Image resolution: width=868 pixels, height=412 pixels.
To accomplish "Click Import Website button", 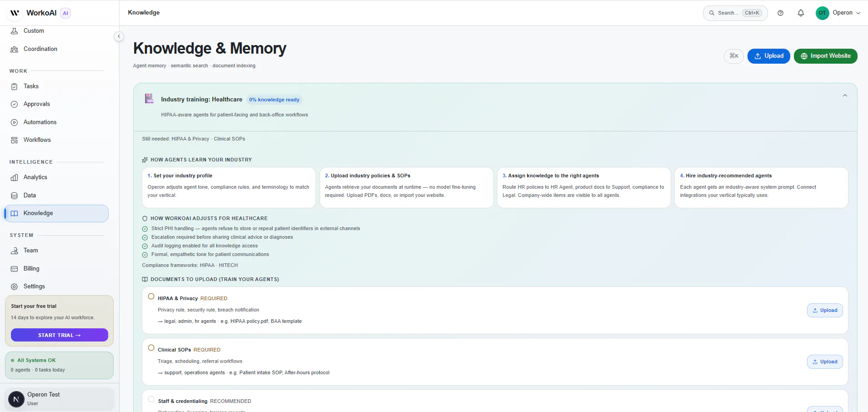I will [x=825, y=56].
